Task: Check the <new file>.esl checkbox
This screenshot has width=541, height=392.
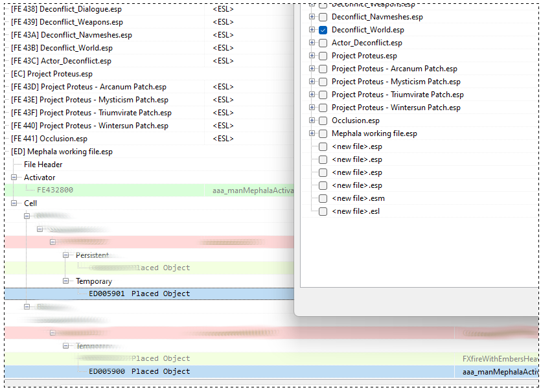Action: 323,211
